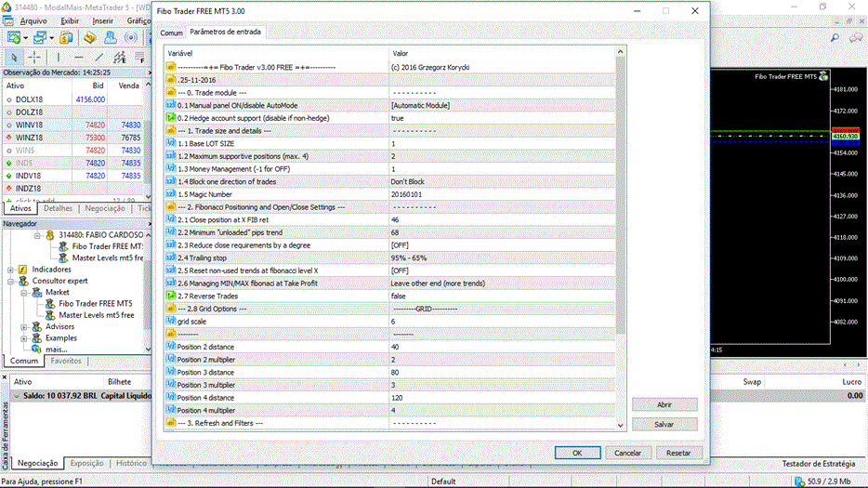Click the Salvar button
The height and width of the screenshot is (488, 868).
click(664, 424)
